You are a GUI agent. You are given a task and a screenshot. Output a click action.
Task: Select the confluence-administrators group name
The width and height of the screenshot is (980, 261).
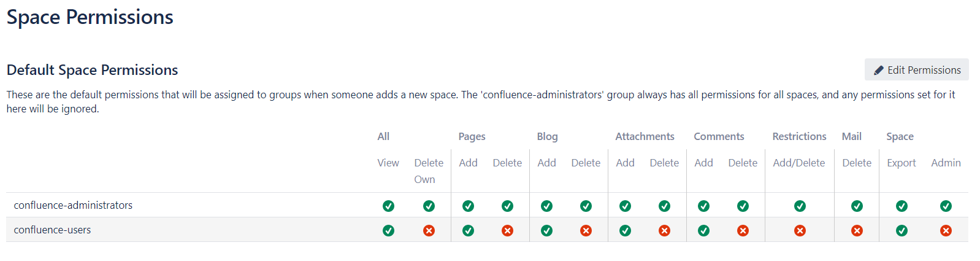73,205
